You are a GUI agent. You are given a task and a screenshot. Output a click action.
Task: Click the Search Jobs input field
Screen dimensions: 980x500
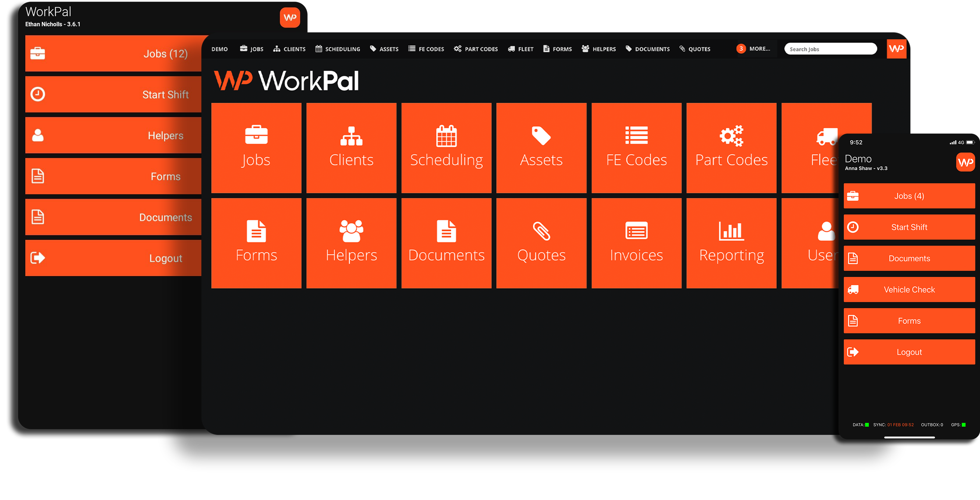[830, 49]
